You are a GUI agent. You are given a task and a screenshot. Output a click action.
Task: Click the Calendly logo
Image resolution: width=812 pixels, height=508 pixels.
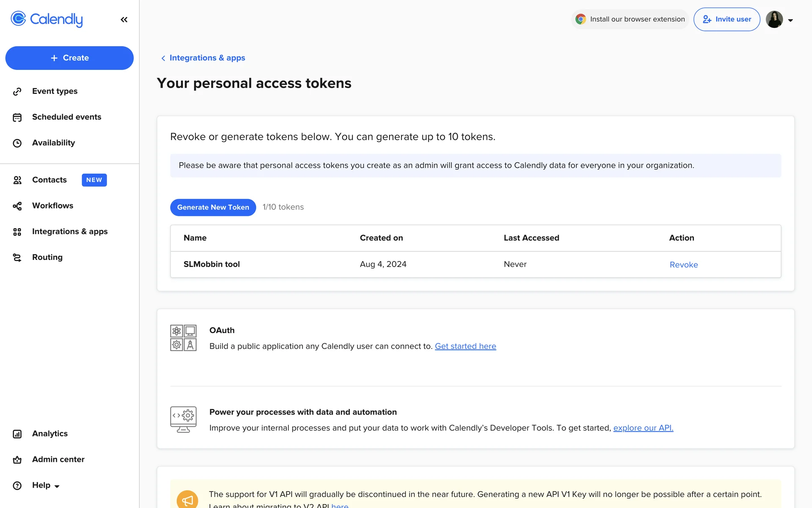pos(47,19)
